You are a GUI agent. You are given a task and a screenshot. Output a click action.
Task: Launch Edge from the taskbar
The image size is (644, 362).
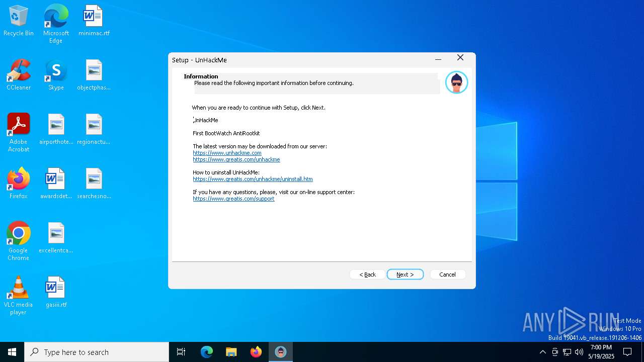click(207, 352)
